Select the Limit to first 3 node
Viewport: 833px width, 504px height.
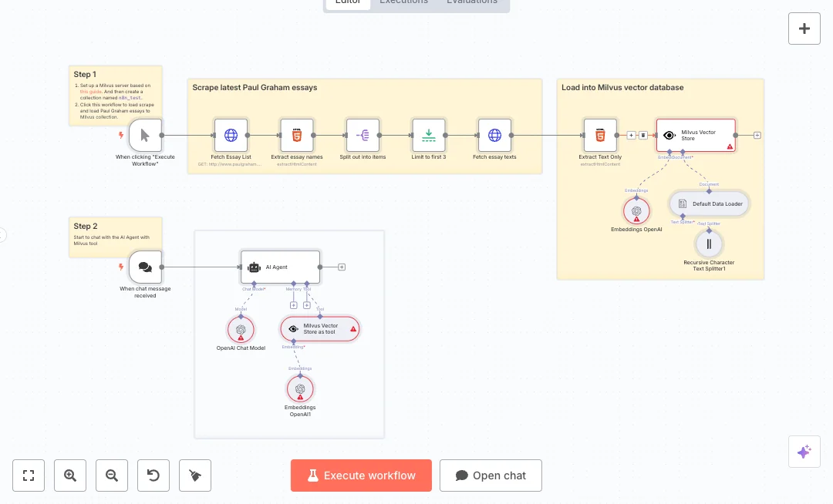click(x=428, y=136)
